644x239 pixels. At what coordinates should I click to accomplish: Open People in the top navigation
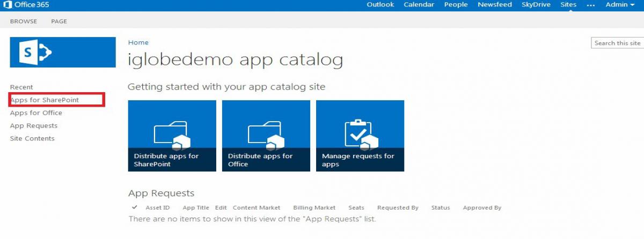click(x=456, y=5)
